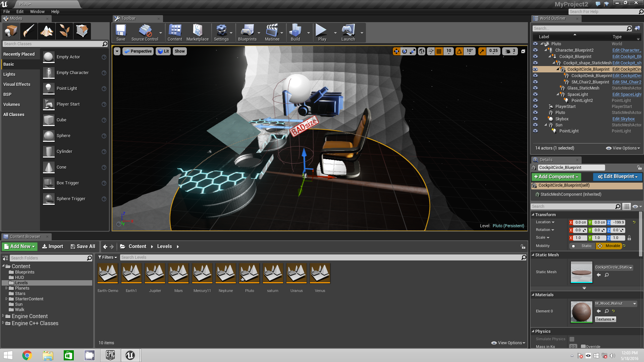Enable the Simulate Physics checkbox

coord(572,339)
